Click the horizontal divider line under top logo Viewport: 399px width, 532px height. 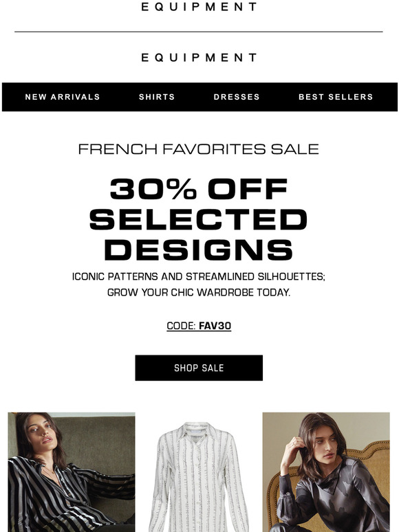(x=199, y=32)
